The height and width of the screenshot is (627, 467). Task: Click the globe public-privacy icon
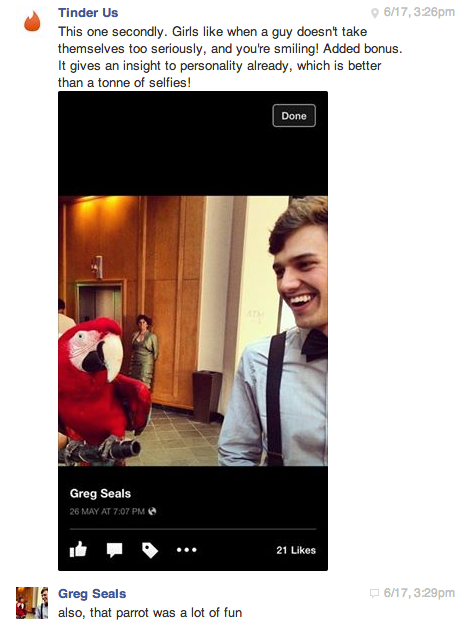pyautogui.click(x=152, y=511)
